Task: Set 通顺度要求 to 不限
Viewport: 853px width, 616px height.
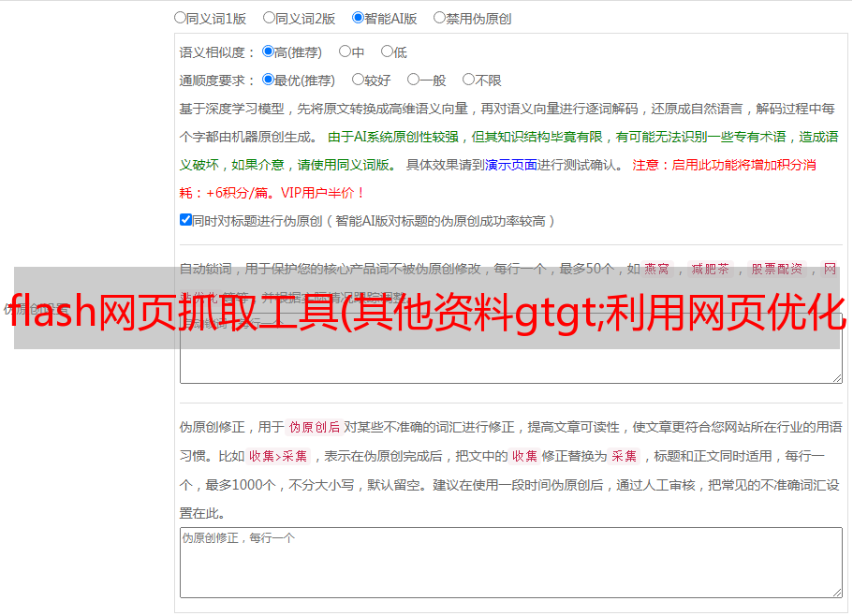Action: tap(468, 80)
